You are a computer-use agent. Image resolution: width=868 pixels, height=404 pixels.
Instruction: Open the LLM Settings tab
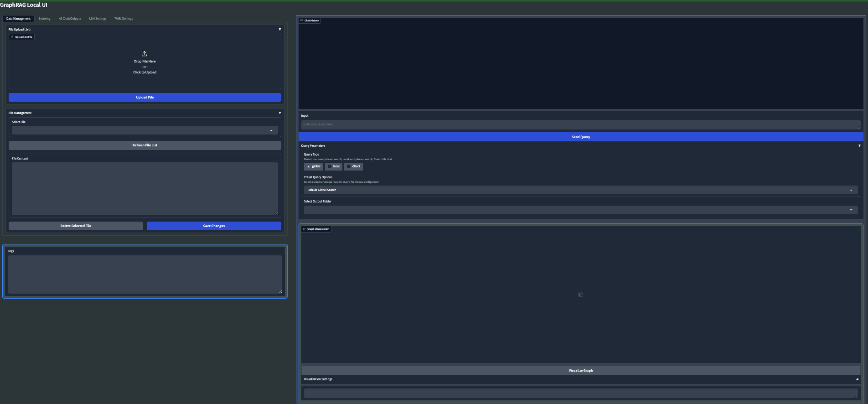(98, 19)
